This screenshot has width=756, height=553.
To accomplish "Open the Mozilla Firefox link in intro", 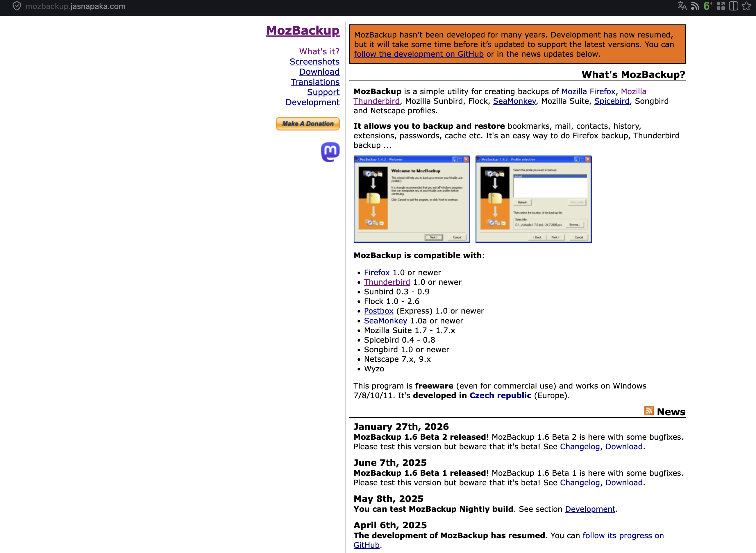I will [x=588, y=91].
